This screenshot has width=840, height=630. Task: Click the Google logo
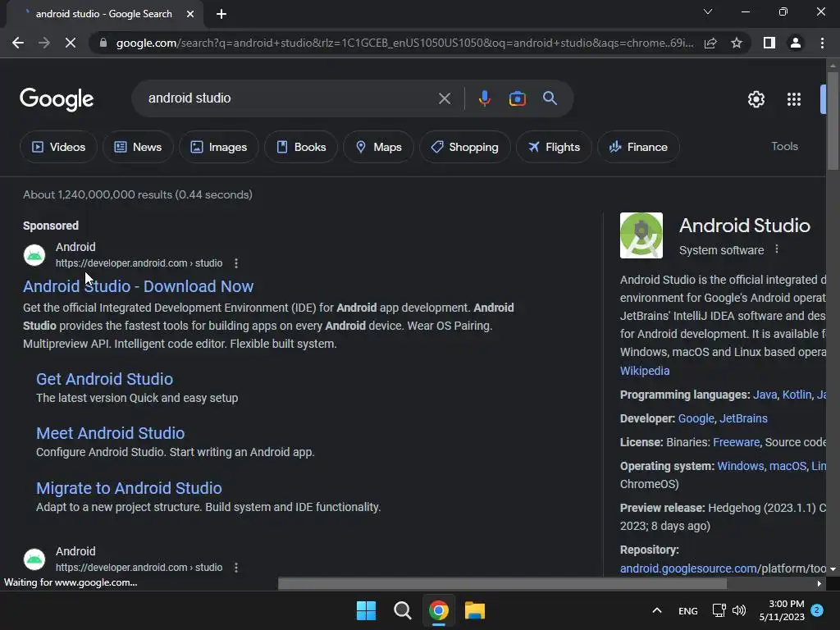[x=57, y=99]
